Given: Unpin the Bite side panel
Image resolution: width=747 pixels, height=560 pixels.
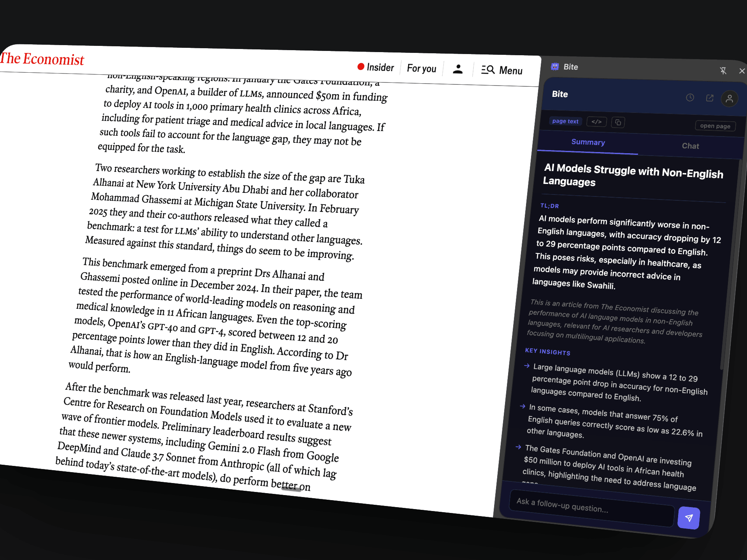Looking at the screenshot, I should 723,71.
